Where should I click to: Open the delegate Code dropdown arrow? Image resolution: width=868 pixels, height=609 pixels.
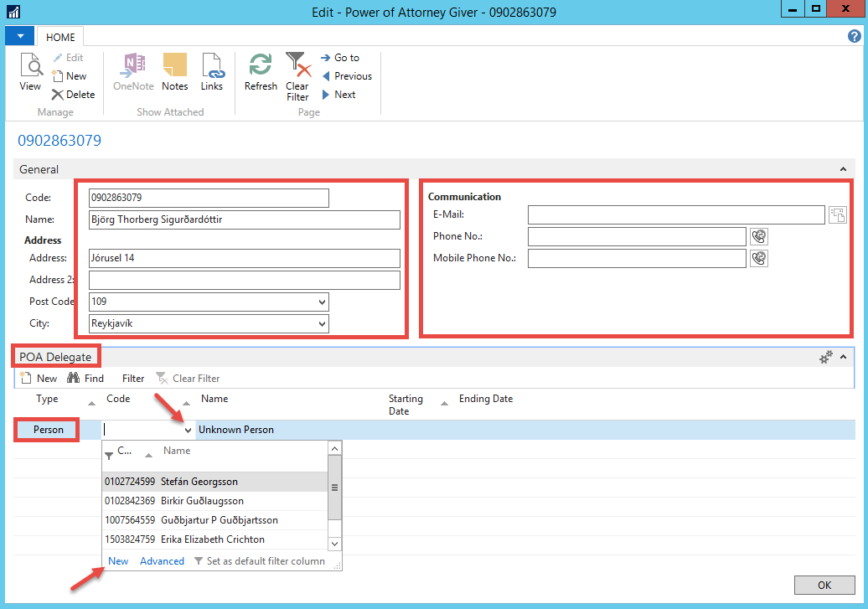click(188, 431)
